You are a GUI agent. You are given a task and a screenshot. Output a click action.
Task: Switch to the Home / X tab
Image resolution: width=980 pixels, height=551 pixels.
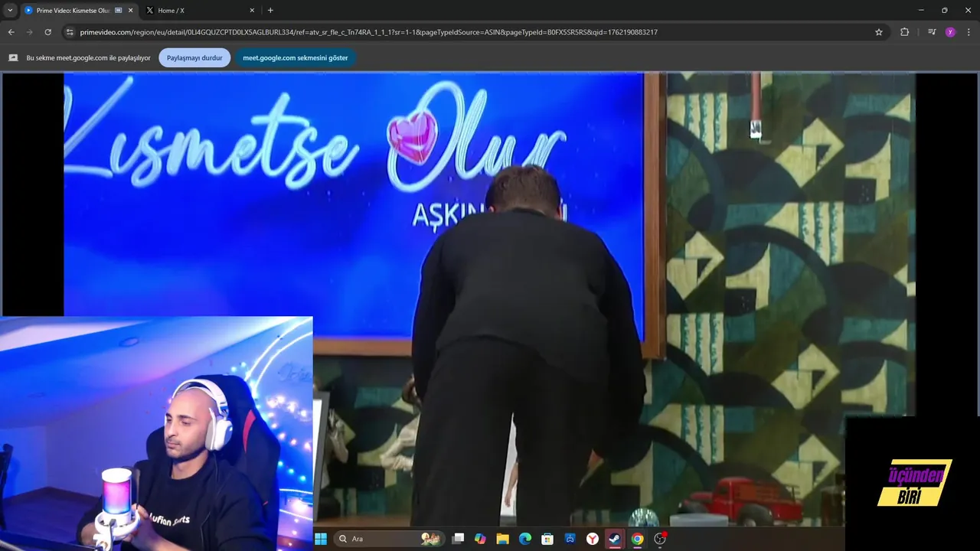click(x=201, y=11)
